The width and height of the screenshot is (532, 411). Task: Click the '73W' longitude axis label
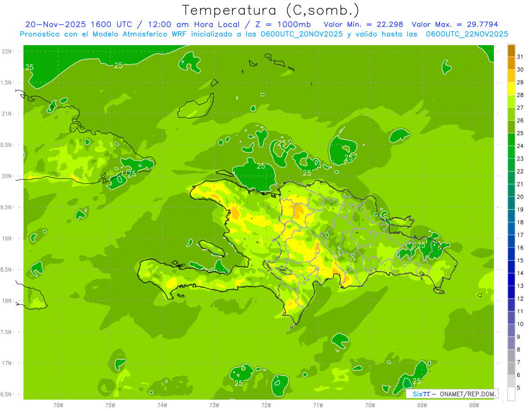214,405
